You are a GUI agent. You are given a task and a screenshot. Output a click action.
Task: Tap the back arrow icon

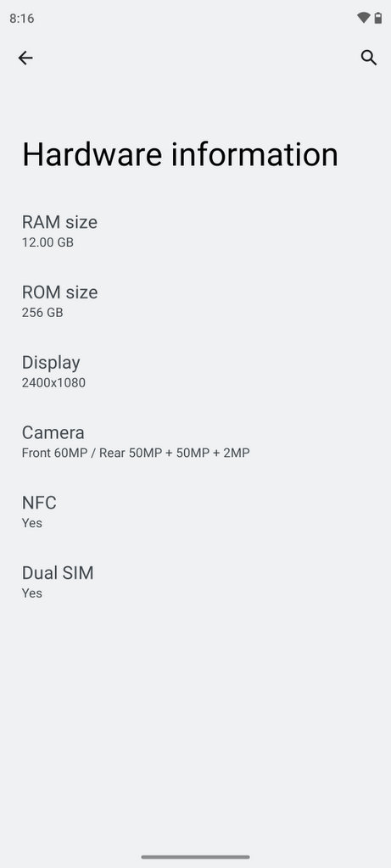[25, 58]
